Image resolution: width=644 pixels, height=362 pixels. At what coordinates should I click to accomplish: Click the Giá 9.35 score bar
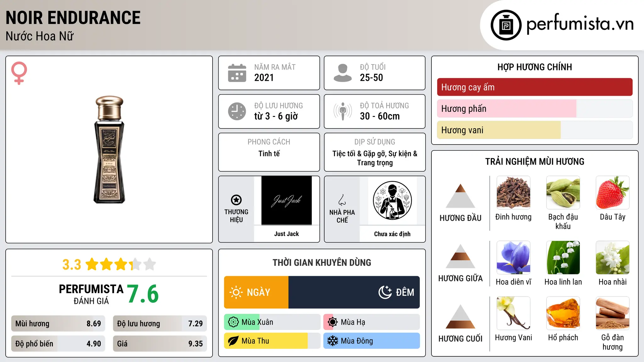(x=160, y=344)
